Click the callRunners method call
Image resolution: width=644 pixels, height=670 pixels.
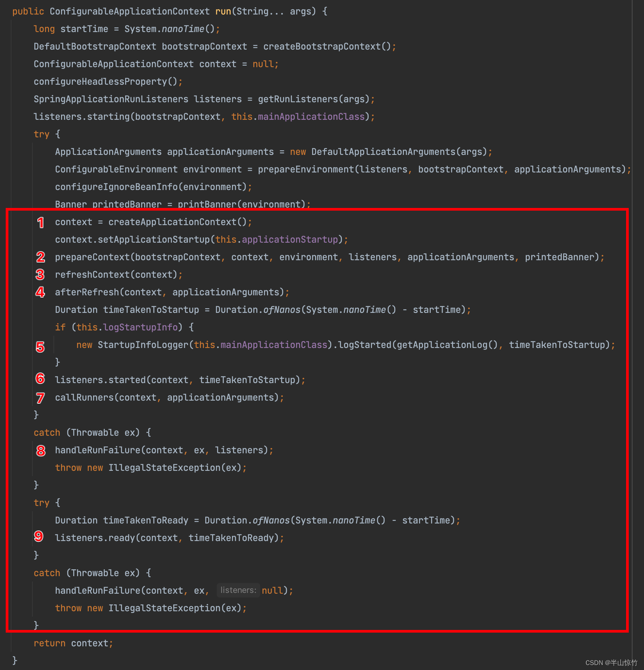point(84,398)
